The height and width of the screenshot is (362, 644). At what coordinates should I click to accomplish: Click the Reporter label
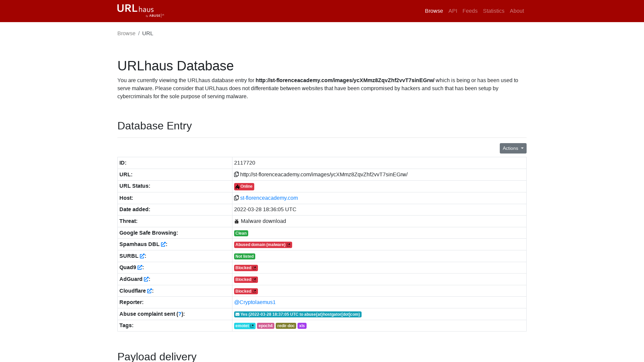131,302
